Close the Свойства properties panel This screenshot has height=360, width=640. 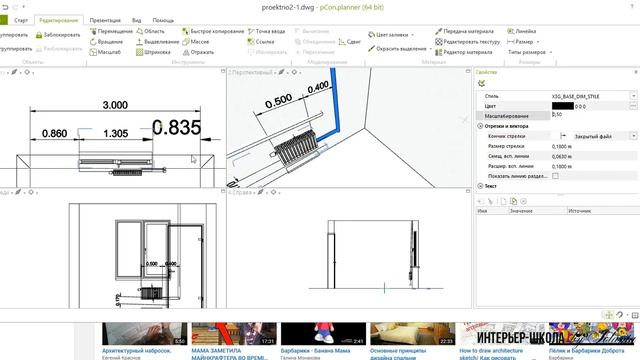coord(636,72)
